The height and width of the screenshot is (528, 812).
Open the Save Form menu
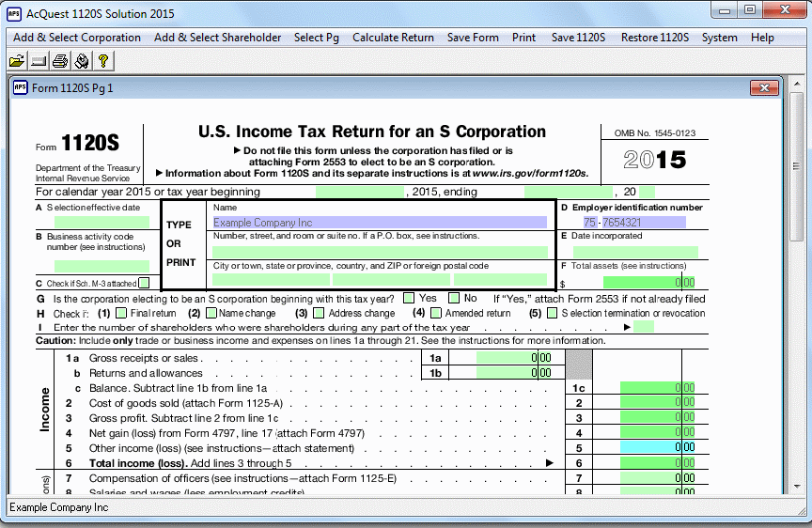coord(473,38)
